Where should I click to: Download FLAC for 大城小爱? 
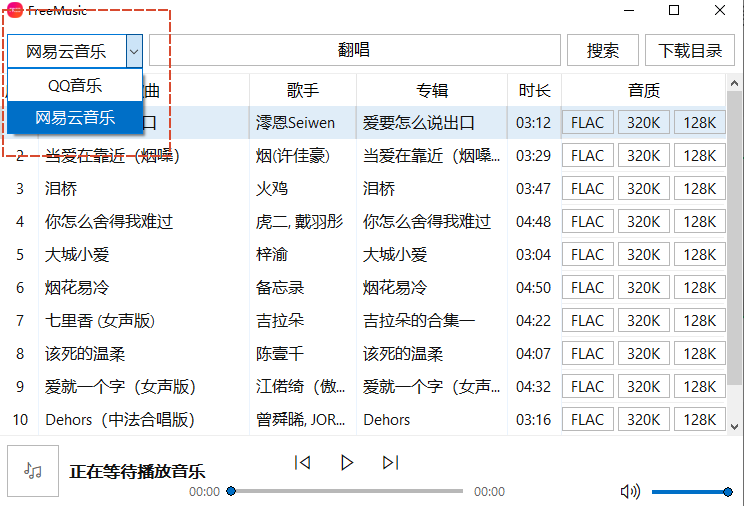coord(587,254)
